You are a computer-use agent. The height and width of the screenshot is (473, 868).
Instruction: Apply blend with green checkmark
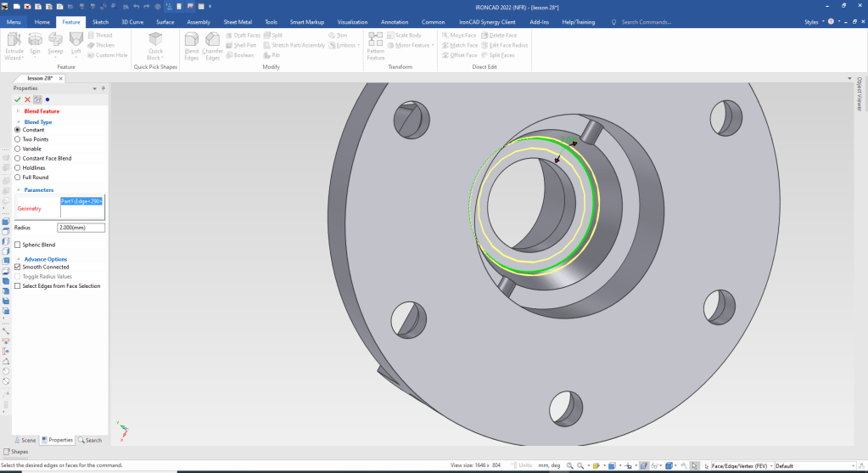coord(17,99)
